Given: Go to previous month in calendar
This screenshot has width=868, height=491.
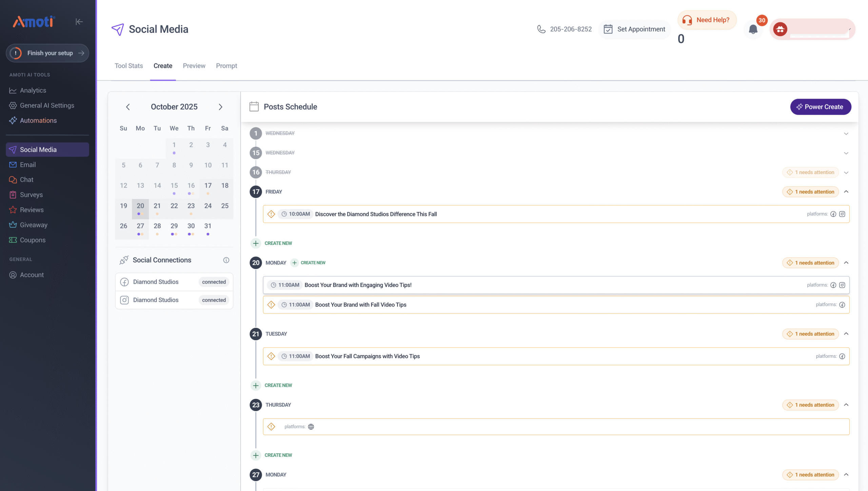Looking at the screenshot, I should click(x=128, y=107).
